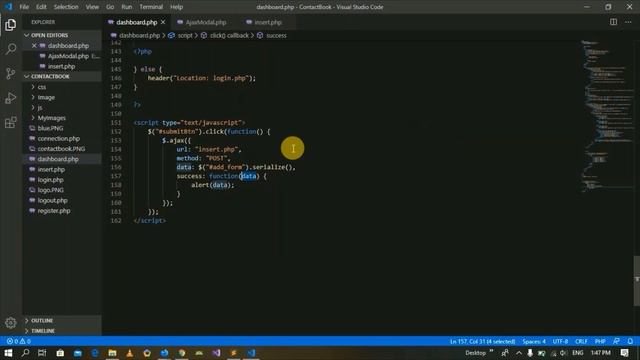Click the volume icon in system tray
This screenshot has height=360, width=640.
coord(563,353)
